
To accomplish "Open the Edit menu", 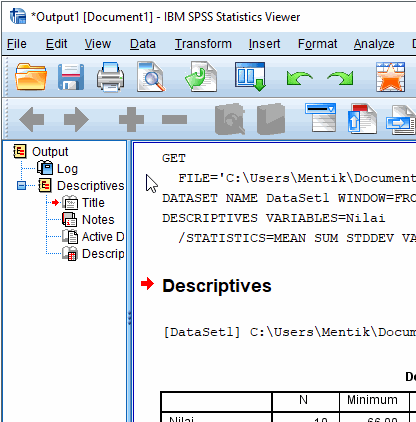I will click(x=56, y=44).
